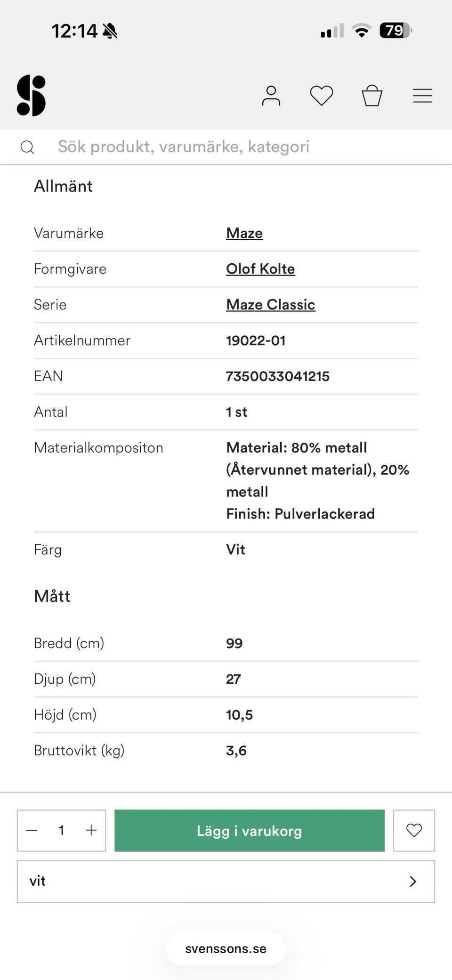Focus the product search field
The width and height of the screenshot is (452, 980).
[226, 147]
